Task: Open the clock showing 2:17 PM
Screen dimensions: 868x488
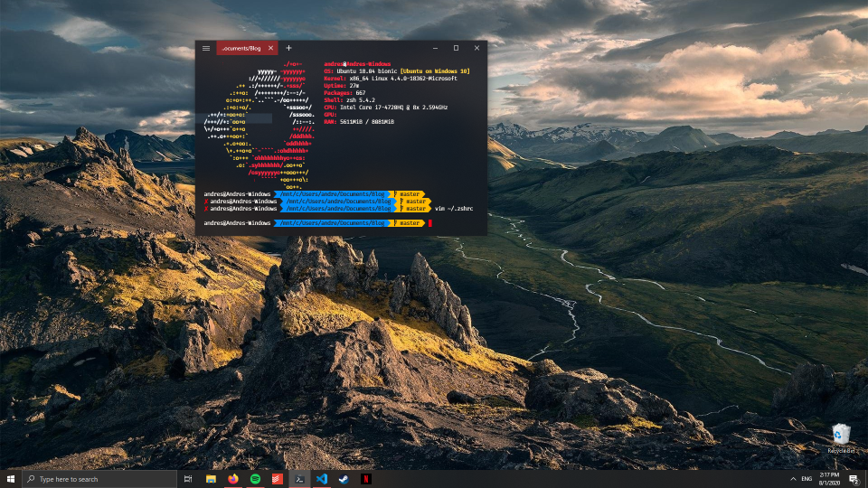Action: point(829,479)
